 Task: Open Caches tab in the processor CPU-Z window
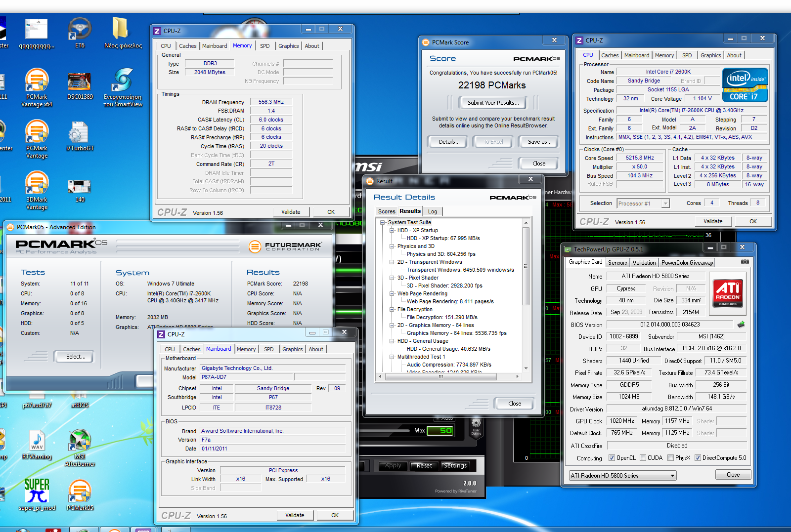[x=610, y=55]
